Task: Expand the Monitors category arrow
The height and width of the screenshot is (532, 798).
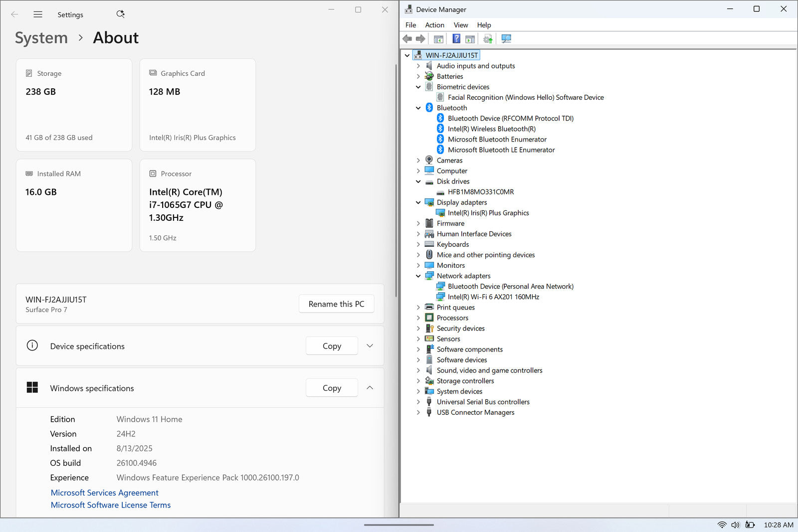Action: [x=418, y=265]
